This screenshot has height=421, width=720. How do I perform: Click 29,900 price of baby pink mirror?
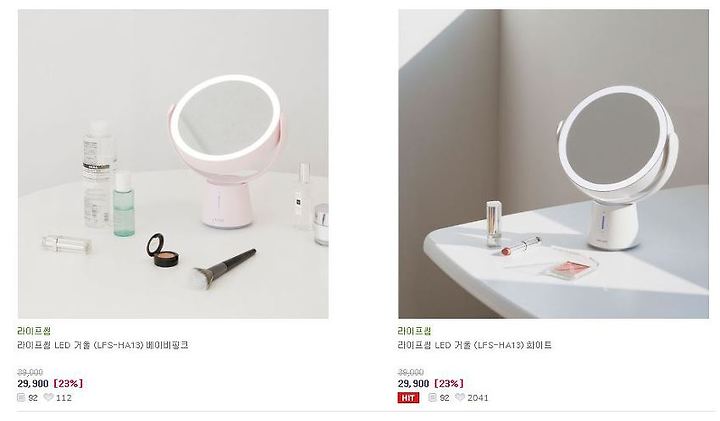pyautogui.click(x=33, y=383)
